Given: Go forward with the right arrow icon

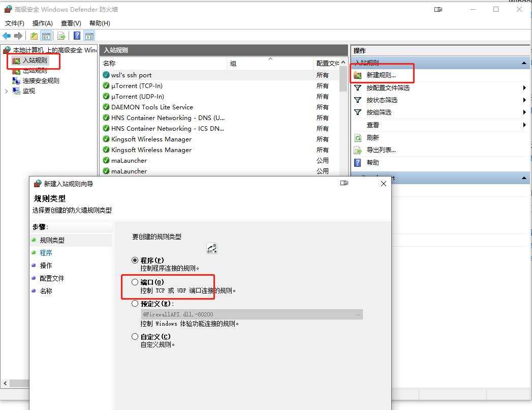Looking at the screenshot, I should (18, 36).
